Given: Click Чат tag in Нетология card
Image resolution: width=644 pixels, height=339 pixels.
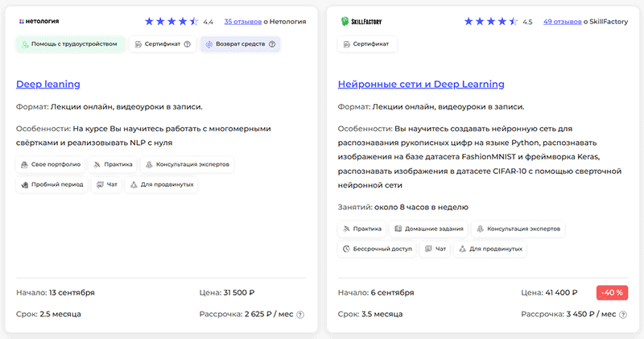Looking at the screenshot, I should pyautogui.click(x=106, y=184).
